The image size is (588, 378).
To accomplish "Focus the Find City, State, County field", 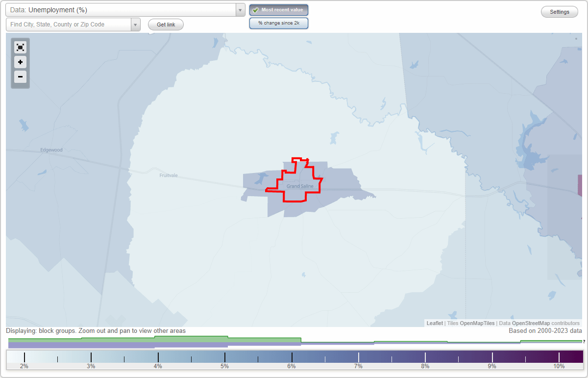I will point(69,25).
